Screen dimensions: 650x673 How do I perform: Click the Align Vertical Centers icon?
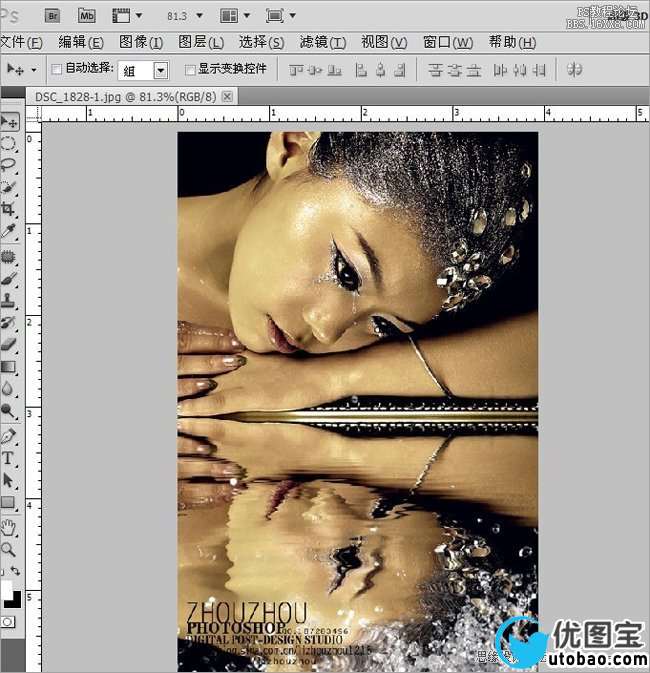(x=315, y=70)
